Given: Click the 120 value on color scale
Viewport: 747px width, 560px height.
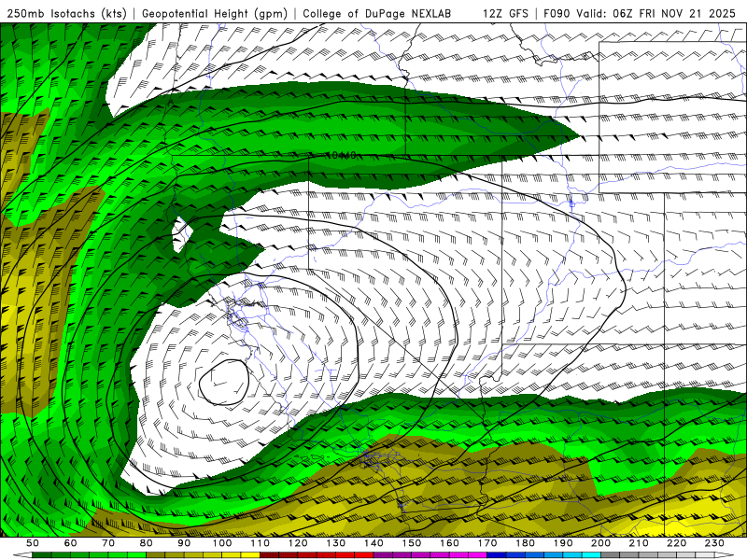Looking at the screenshot, I should (298, 543).
